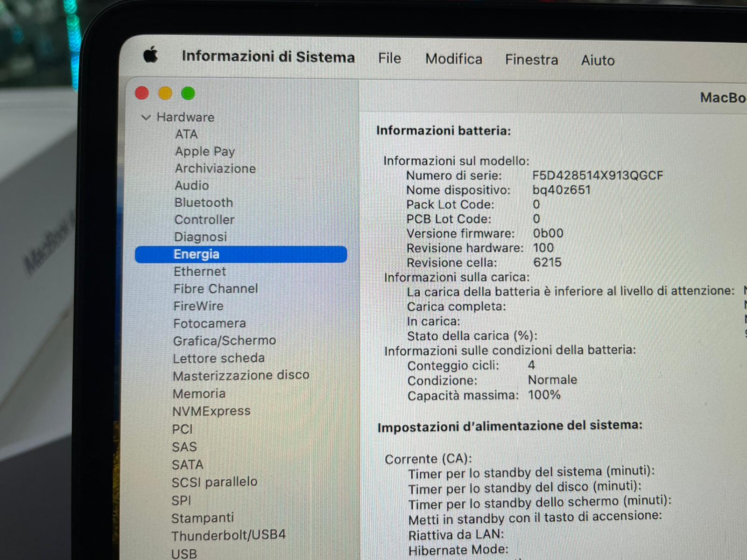Click the Revisione hardware value 100
Screen dimensions: 747x560
click(x=543, y=248)
